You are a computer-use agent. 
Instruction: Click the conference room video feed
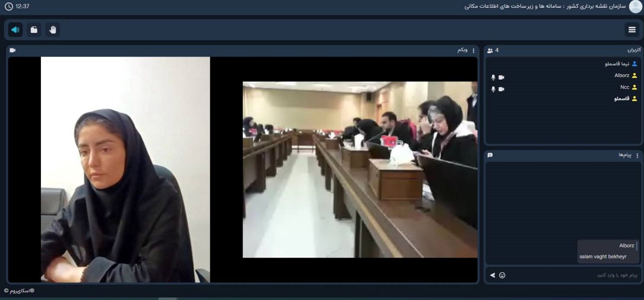coord(360,169)
